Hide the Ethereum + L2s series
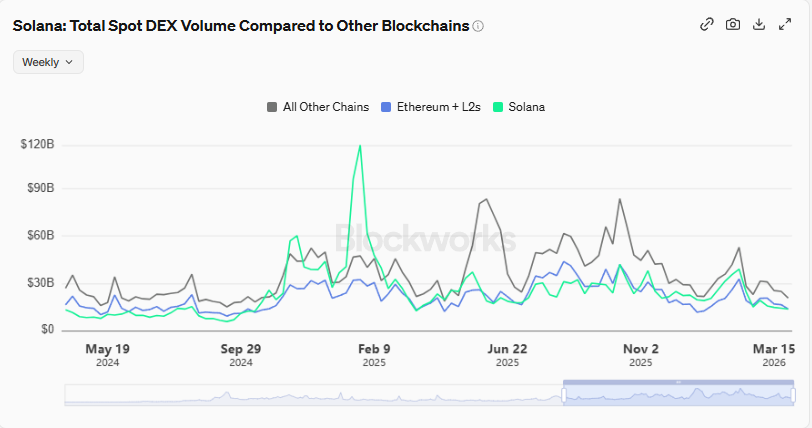The image size is (812, 428). 436,107
